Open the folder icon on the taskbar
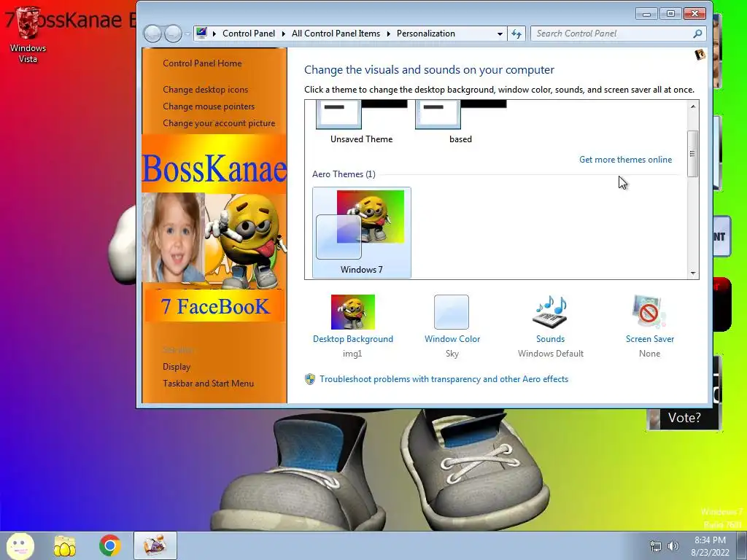Screen dimensions: 747x560 [x=65, y=545]
